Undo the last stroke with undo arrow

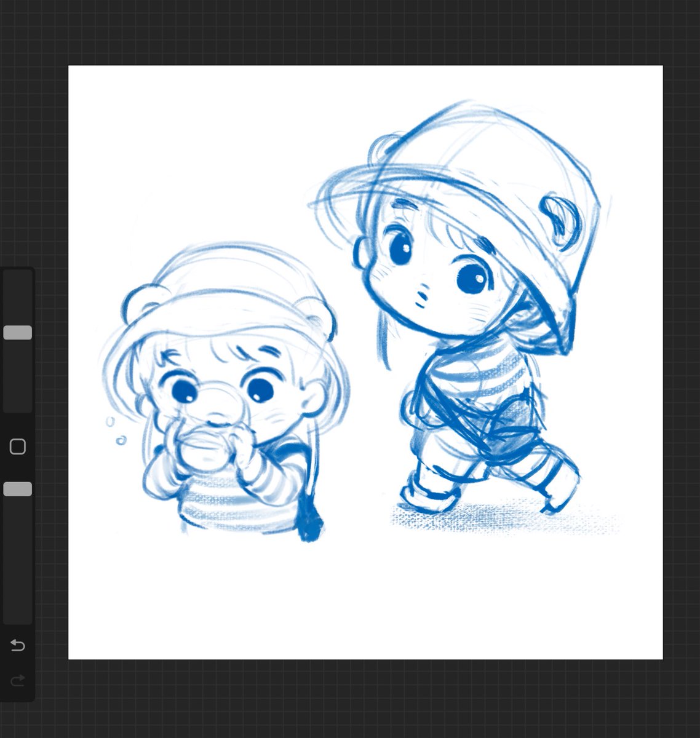pyautogui.click(x=17, y=645)
